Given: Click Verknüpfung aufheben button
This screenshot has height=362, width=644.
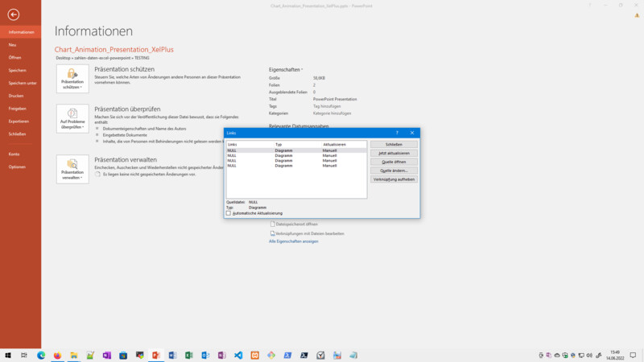Looking at the screenshot, I should point(394,179).
